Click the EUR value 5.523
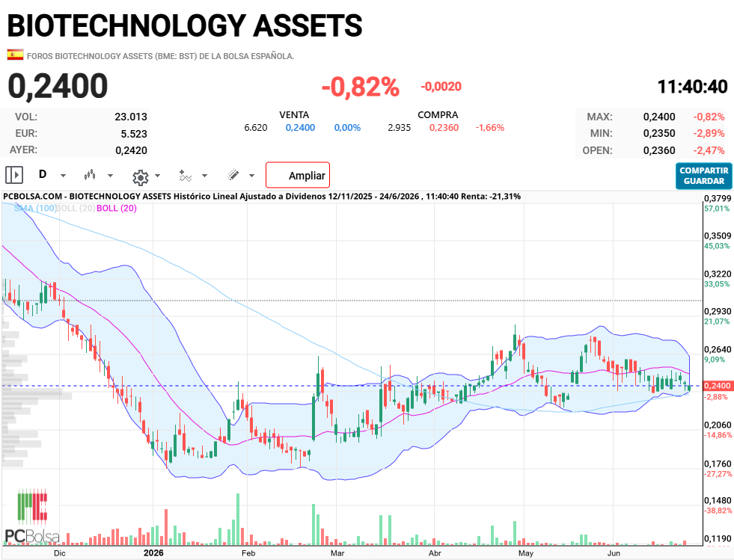 (134, 134)
